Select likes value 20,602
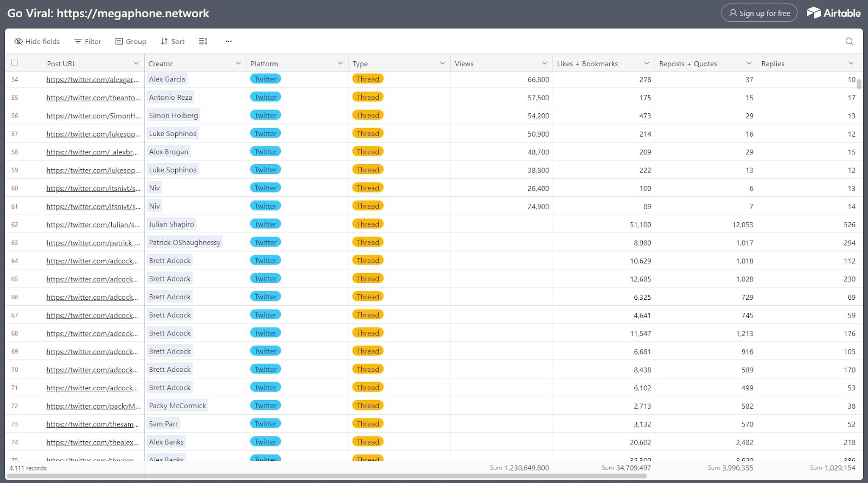Screen dimensions: 868x483 point(640,442)
